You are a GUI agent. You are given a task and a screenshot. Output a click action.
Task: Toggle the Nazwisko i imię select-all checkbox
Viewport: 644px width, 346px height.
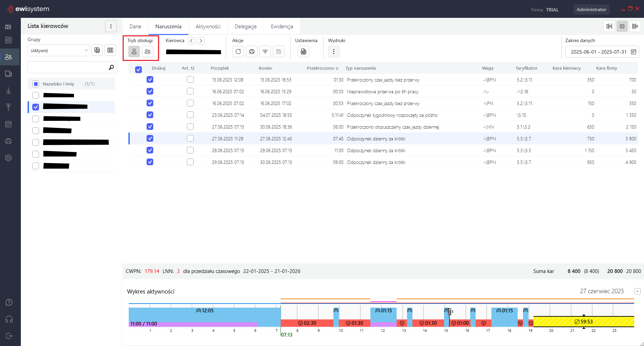(x=36, y=84)
